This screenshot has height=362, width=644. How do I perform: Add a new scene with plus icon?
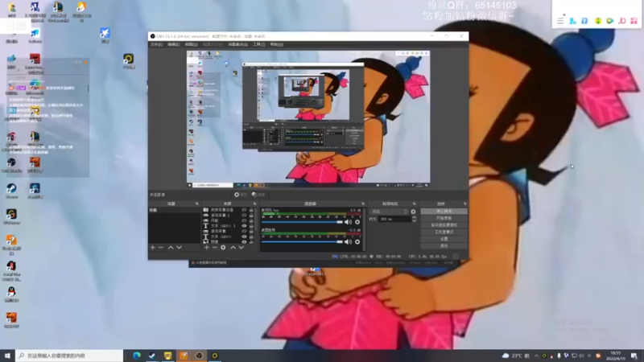[x=153, y=248]
